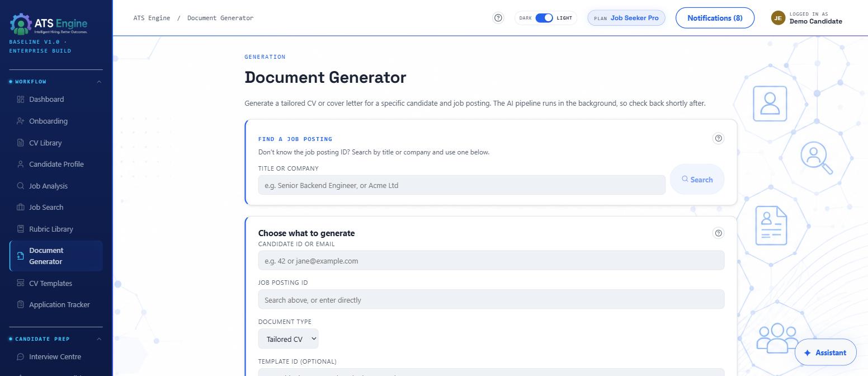The width and height of the screenshot is (868, 376).
Task: Click the Job Posting ID field
Action: coord(491,299)
